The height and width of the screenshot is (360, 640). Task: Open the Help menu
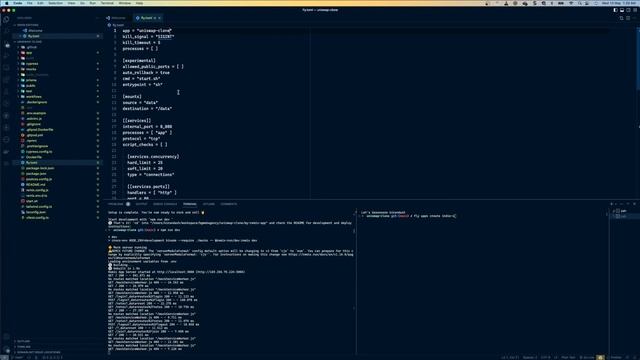[139, 3]
